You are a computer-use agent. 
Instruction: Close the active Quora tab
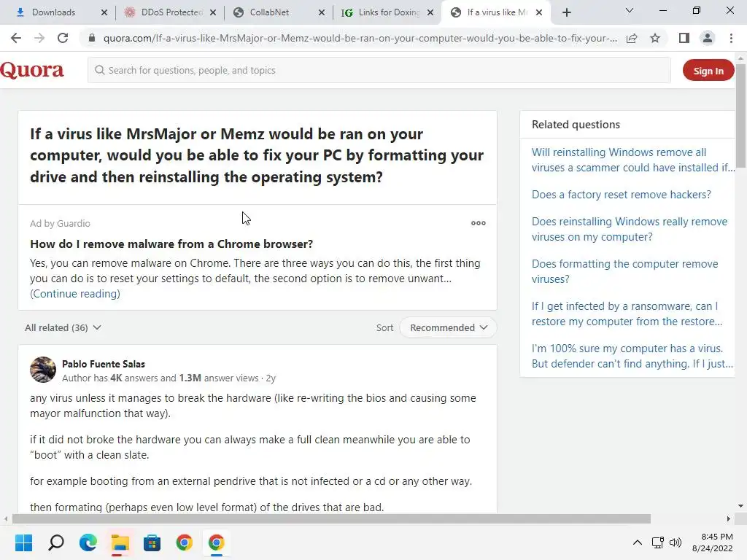[539, 12]
